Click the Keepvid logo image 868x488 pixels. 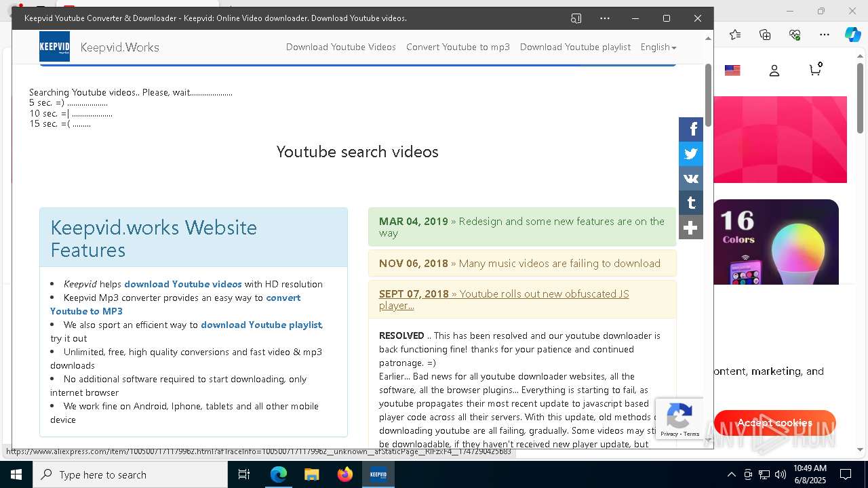(x=54, y=47)
